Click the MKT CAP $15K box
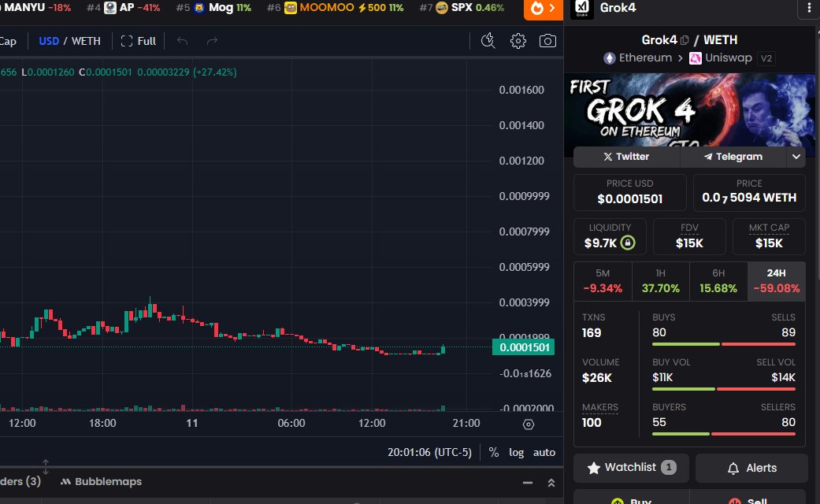 tap(769, 236)
